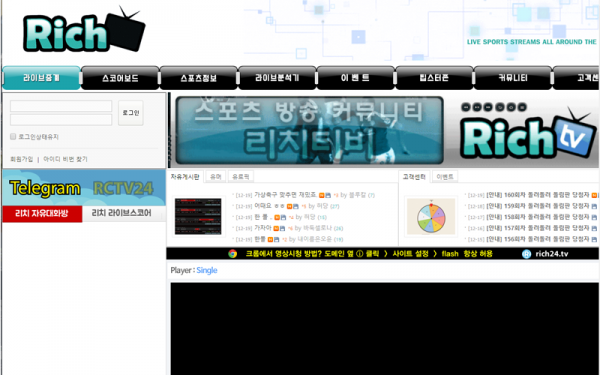Image resolution: width=600 pixels, height=375 pixels.
Task: Click the Chrome icon in the black notice bar
Action: click(x=233, y=254)
